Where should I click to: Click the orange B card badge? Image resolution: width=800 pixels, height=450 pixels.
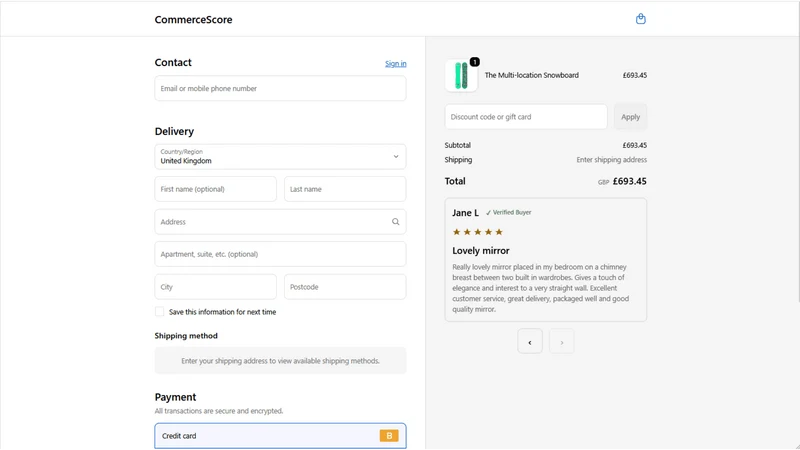click(x=389, y=436)
